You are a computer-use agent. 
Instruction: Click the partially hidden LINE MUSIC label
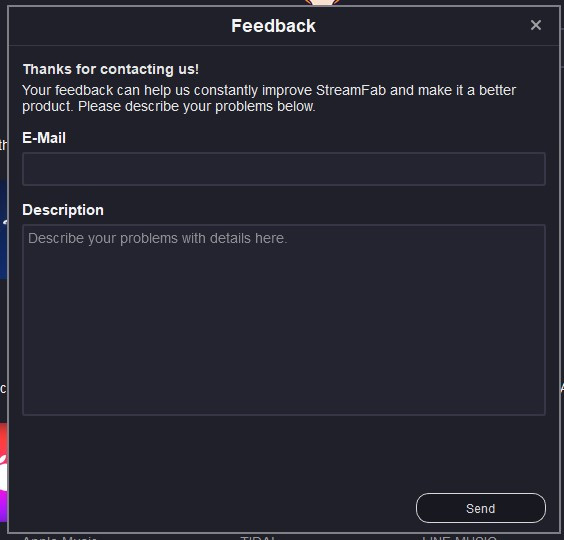click(459, 537)
